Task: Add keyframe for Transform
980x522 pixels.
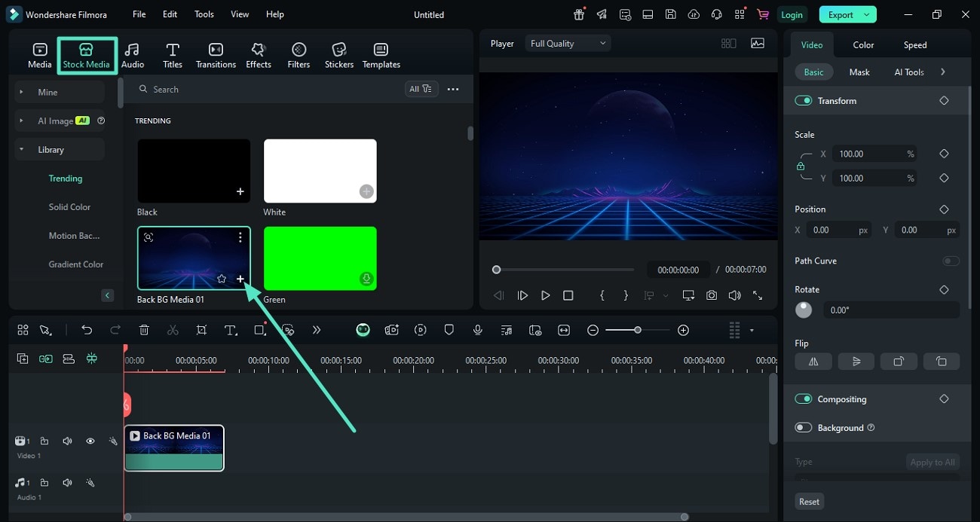Action: [944, 101]
